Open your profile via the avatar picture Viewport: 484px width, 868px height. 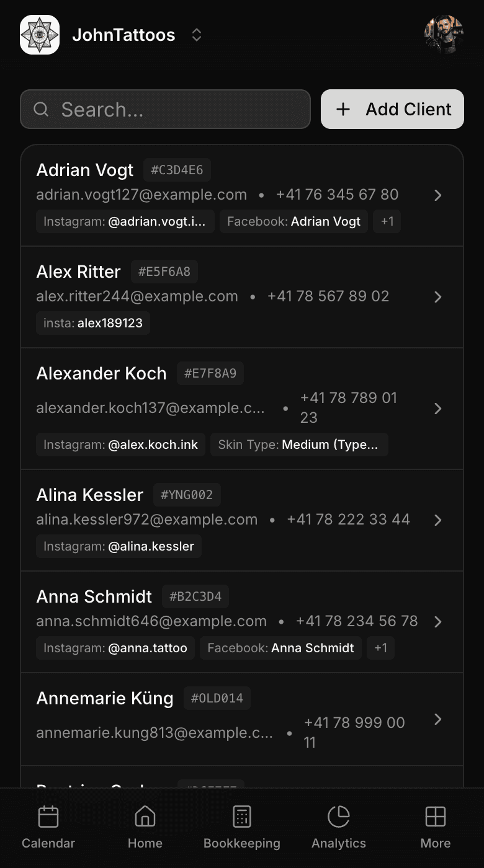[x=444, y=35]
